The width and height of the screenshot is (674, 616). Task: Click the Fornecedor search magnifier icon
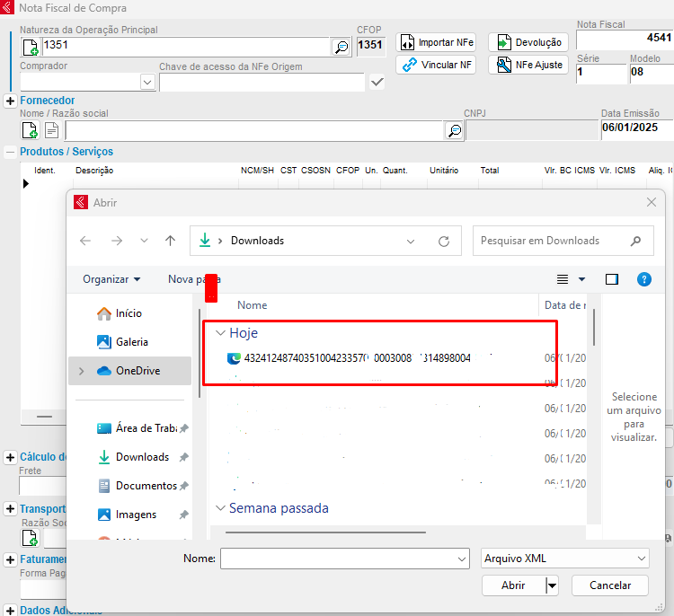pos(455,131)
